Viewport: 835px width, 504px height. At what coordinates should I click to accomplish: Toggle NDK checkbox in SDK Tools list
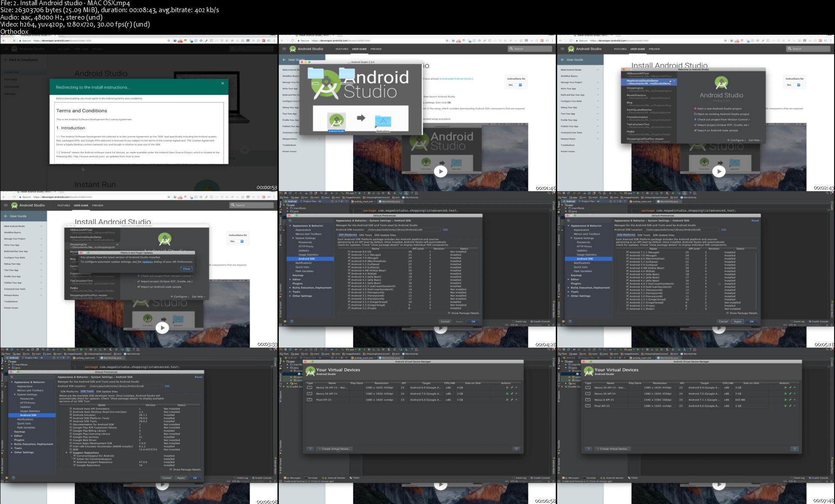(71, 450)
